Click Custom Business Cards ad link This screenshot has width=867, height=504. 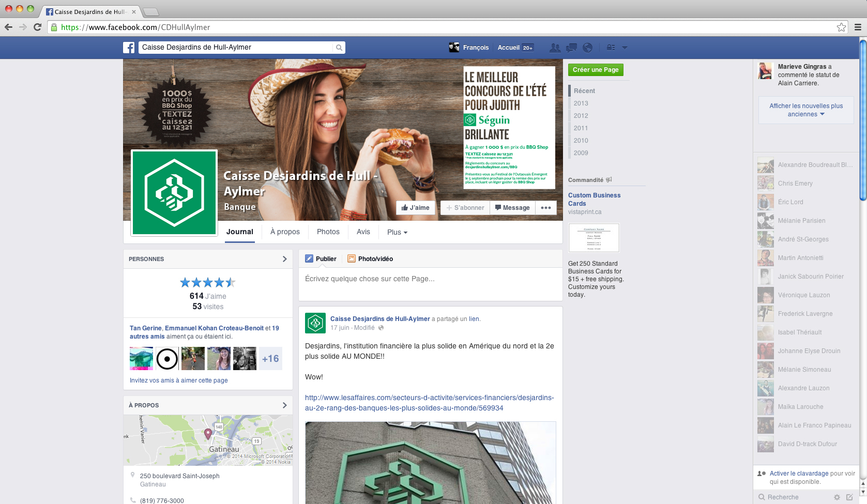[x=594, y=200]
